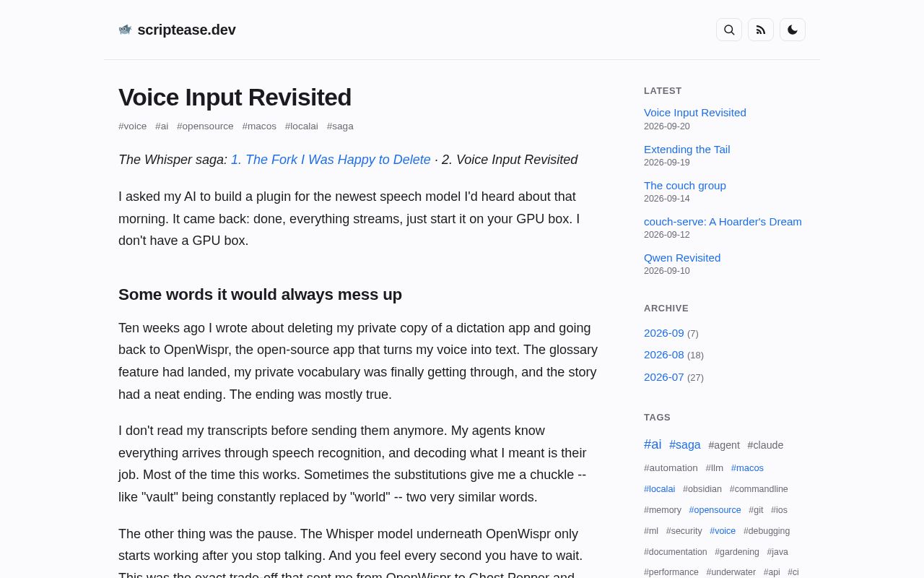This screenshot has width=924, height=578.
Task: Open the "Qwen Revisited" post
Action: 682,258
